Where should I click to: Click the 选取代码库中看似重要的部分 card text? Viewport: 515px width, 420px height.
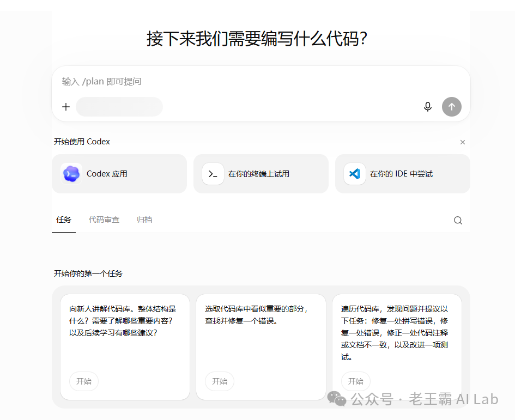click(x=256, y=315)
